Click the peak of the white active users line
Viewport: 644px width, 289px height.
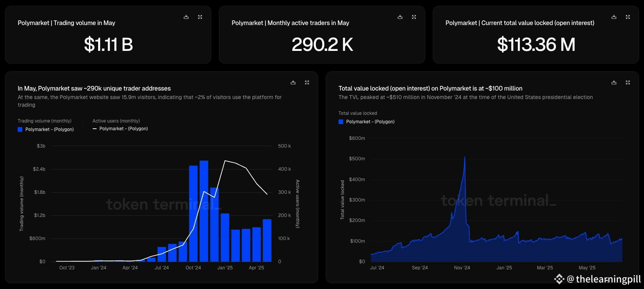pos(225,161)
